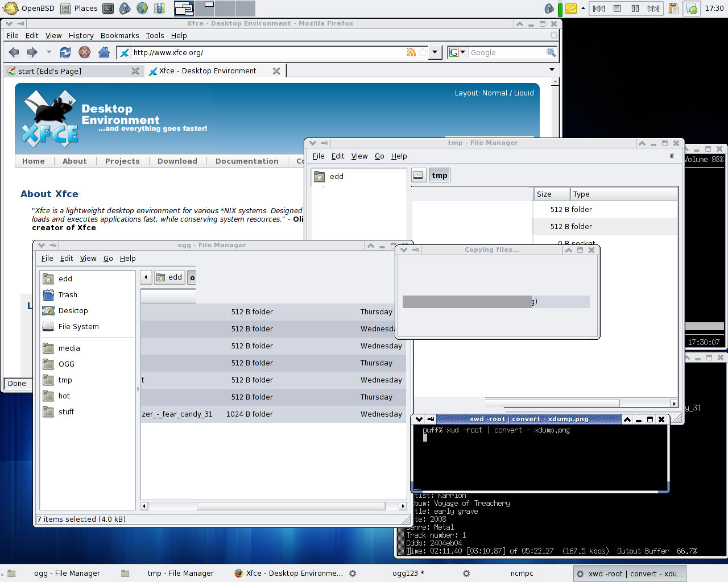This screenshot has height=582, width=728.
Task: Open the Bookmarks menu in Firefox
Action: click(119, 35)
